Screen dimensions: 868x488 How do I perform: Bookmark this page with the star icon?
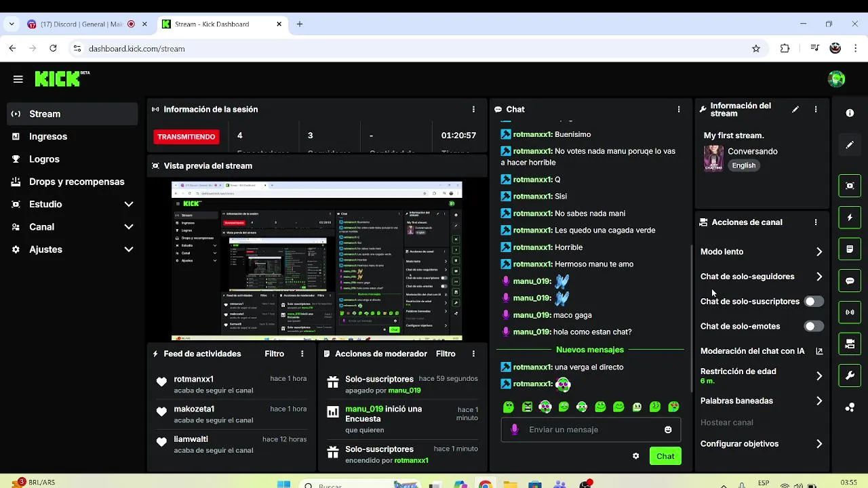tap(756, 49)
